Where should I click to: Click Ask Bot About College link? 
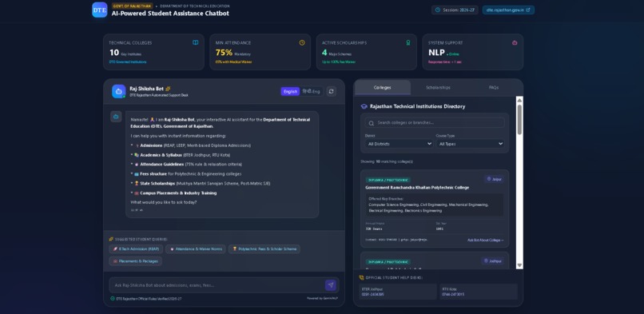(x=486, y=240)
